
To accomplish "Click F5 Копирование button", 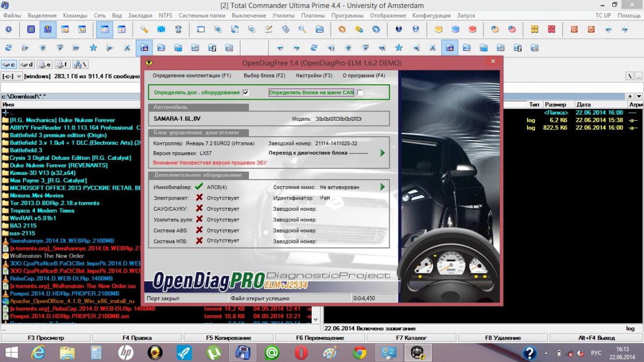I will tap(229, 338).
